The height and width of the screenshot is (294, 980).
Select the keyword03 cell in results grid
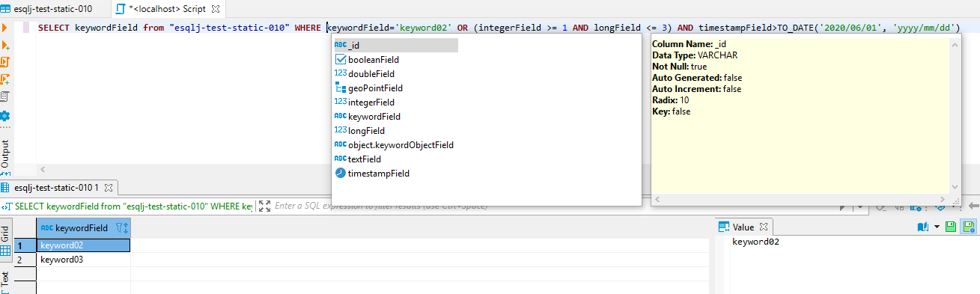pos(83,260)
